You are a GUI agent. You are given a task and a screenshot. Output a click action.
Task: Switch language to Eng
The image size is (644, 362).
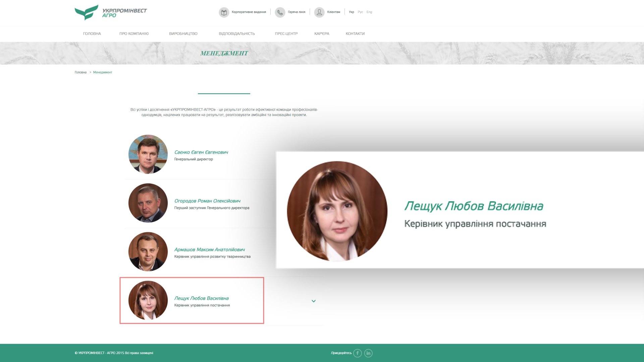point(369,12)
